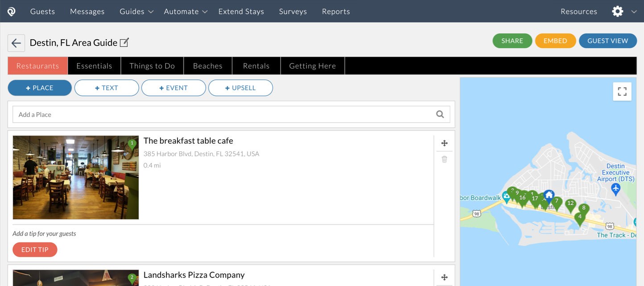Edit the guide title with the pencil icon

pyautogui.click(x=124, y=42)
